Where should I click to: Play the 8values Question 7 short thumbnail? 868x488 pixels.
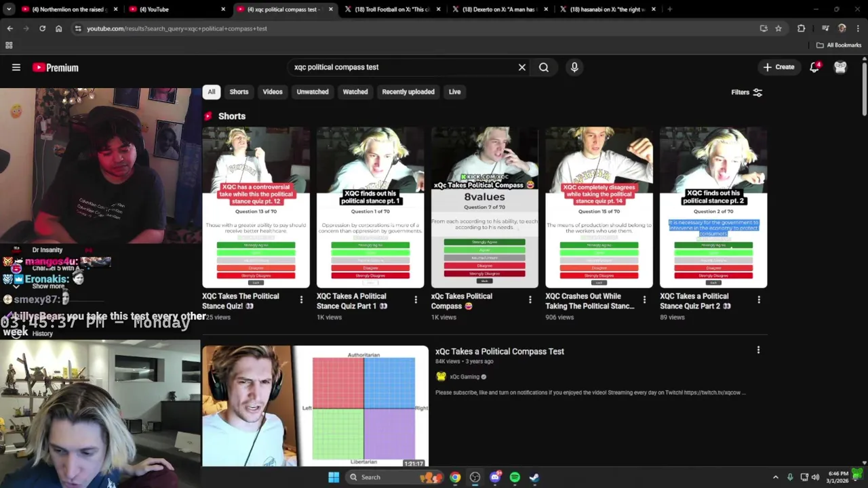tap(484, 207)
